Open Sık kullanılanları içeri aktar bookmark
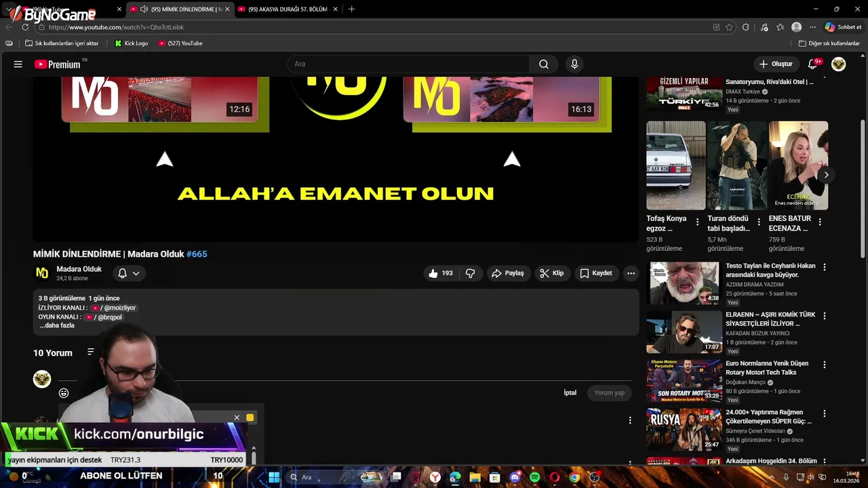Screen dimensions: 868x488 (62, 43)
